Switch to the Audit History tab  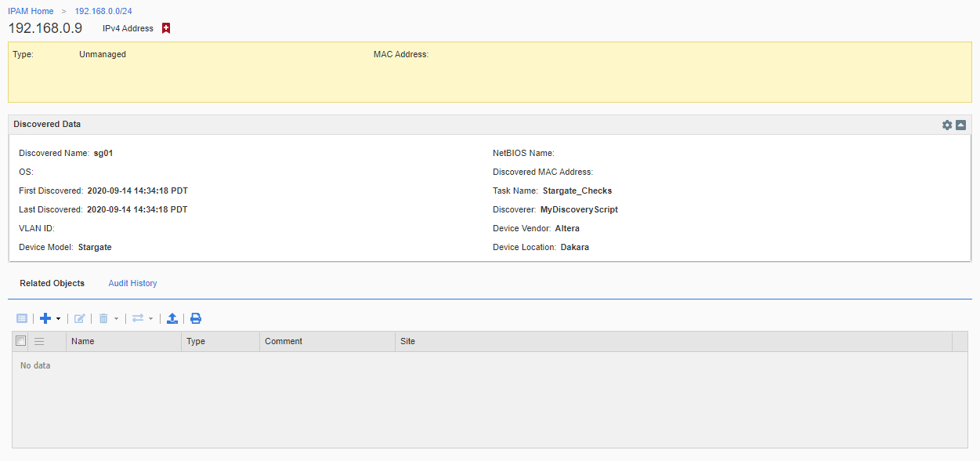point(132,283)
